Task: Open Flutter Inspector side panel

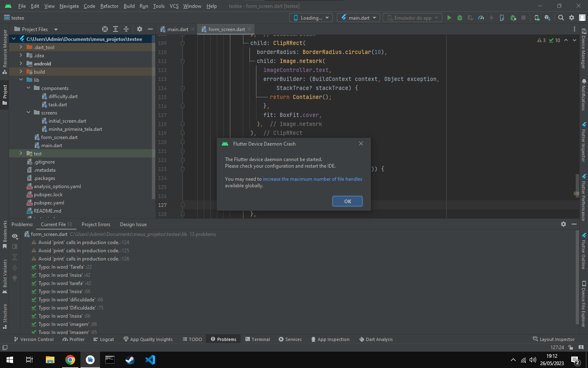Action: 584,142
